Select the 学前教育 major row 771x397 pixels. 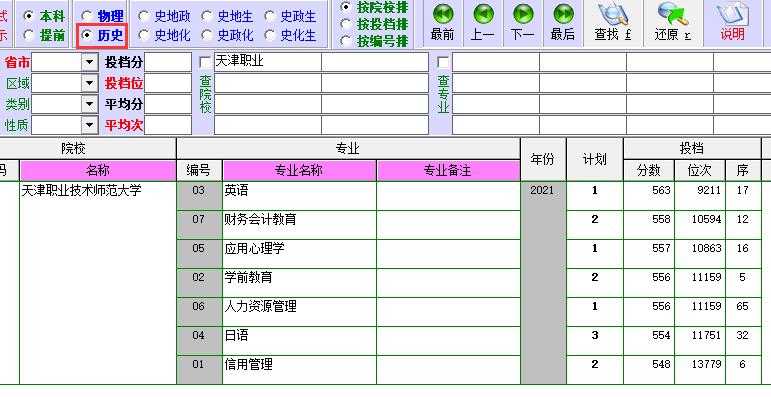pyautogui.click(x=299, y=283)
